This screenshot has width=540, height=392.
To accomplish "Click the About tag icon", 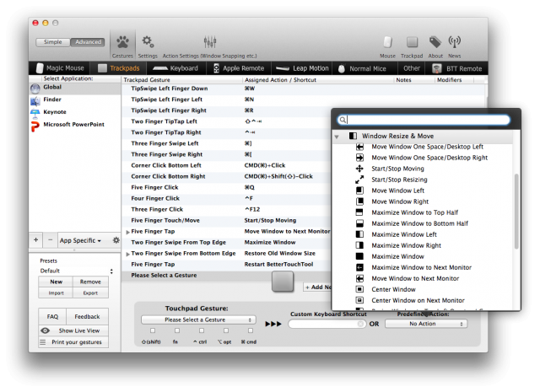I will click(435, 45).
